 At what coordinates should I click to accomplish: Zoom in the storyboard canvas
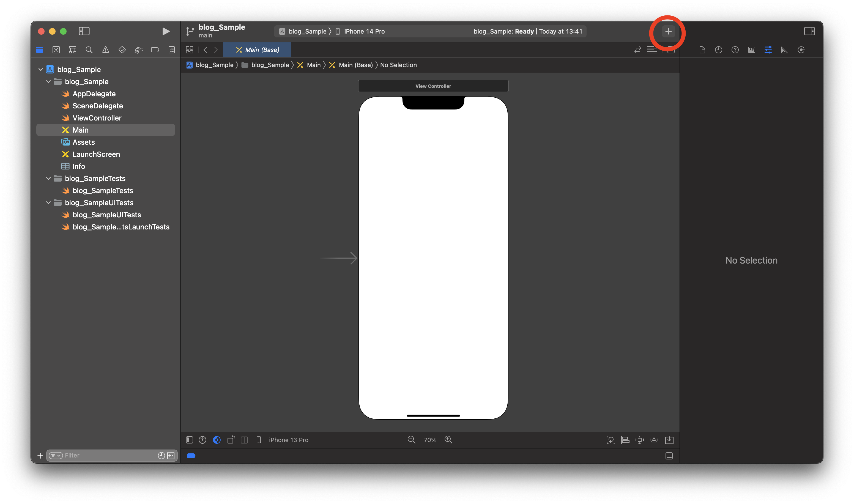pos(448,440)
